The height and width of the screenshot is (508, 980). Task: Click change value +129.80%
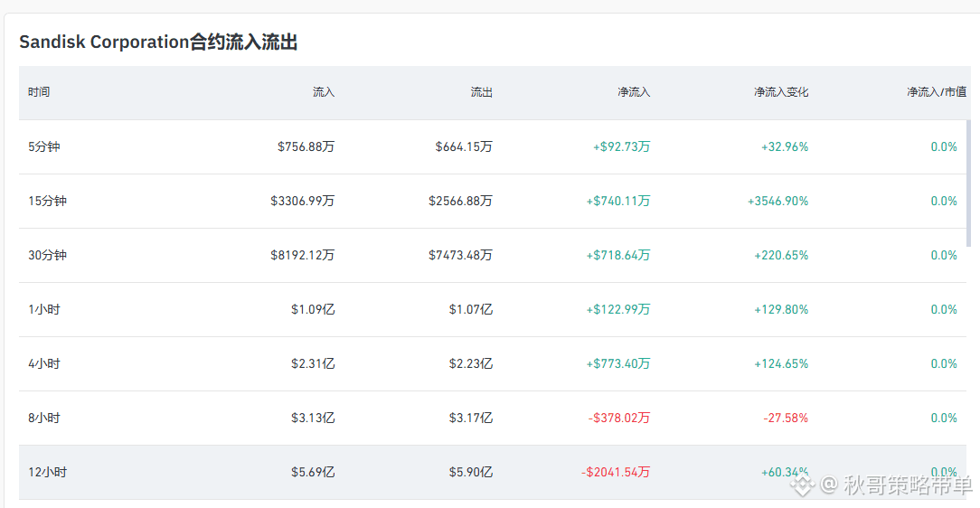click(781, 310)
